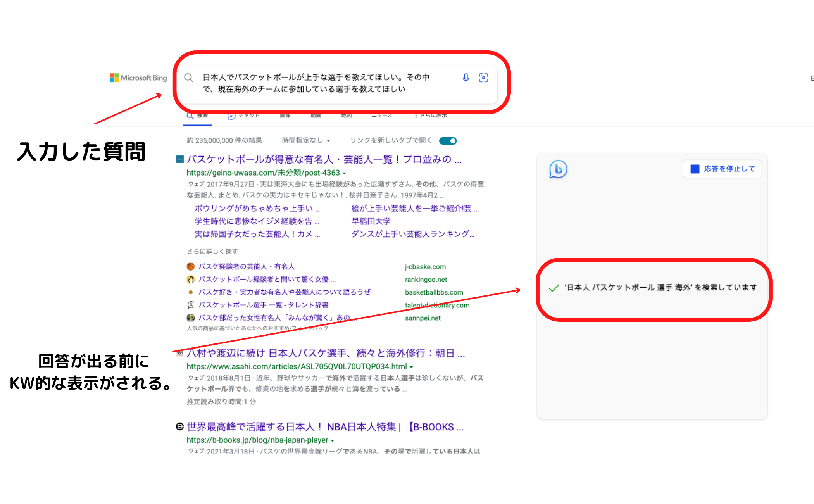Toggle リンクを新しいタブで開く switch
Screen dimensions: 814x504
point(448,141)
